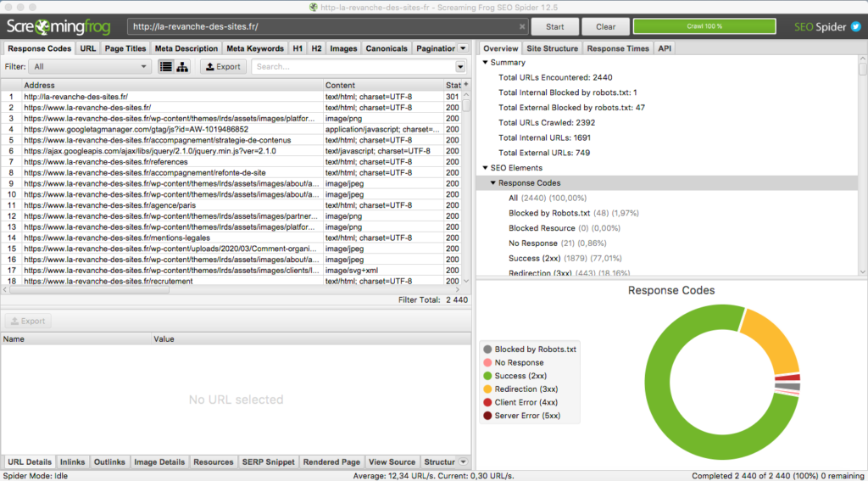This screenshot has width=868, height=481.
Task: Open the search options dropdown arrow
Action: point(460,66)
